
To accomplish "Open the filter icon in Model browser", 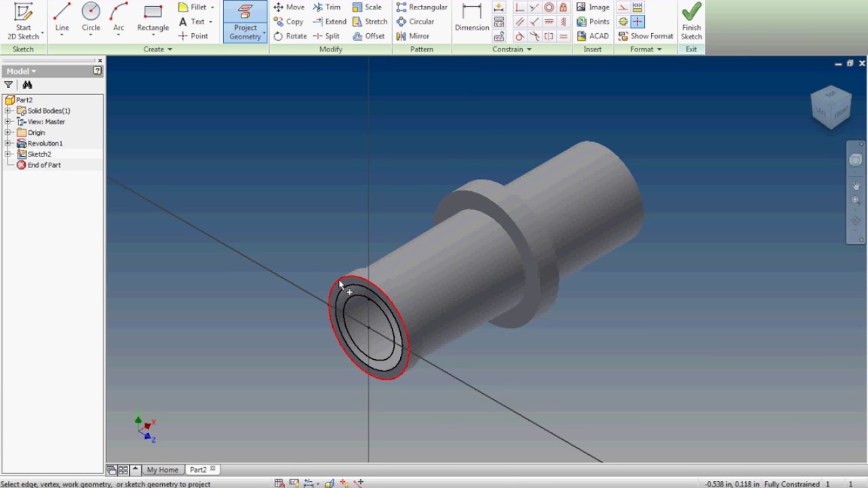I will point(8,85).
